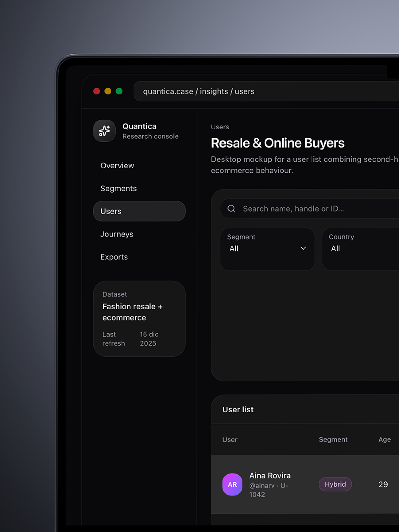Select the Users sidebar item
This screenshot has width=399, height=532.
(x=139, y=211)
